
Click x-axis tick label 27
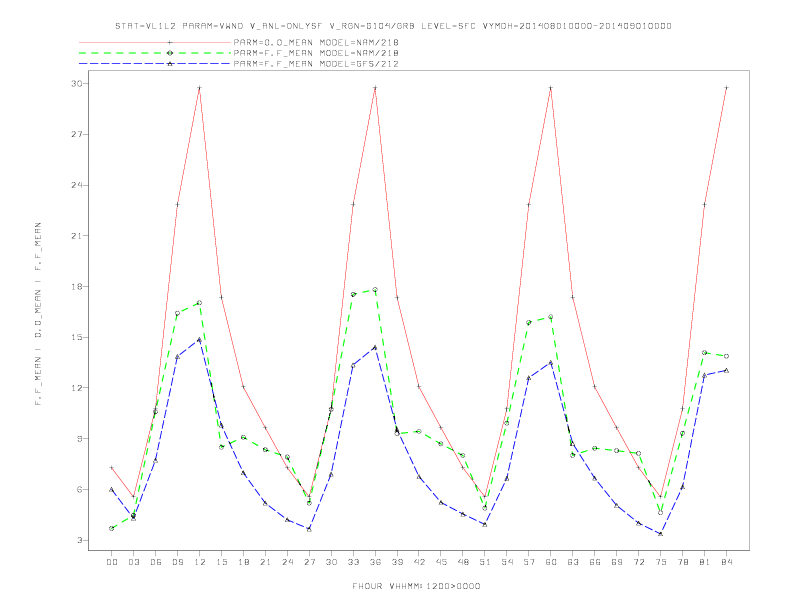point(309,562)
